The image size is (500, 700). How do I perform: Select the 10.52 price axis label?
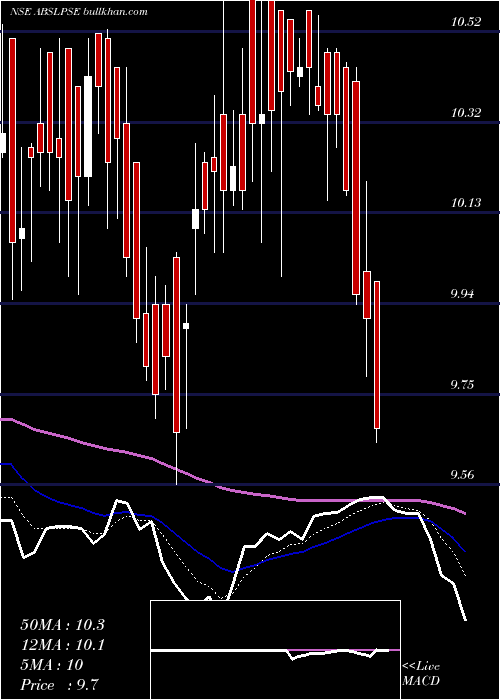click(466, 22)
